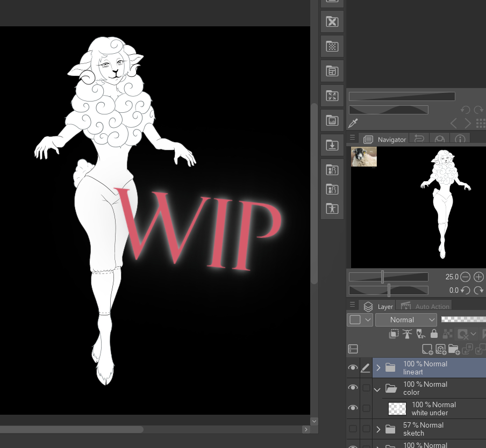
Task: Select the white under layer thumbnail
Action: click(397, 409)
